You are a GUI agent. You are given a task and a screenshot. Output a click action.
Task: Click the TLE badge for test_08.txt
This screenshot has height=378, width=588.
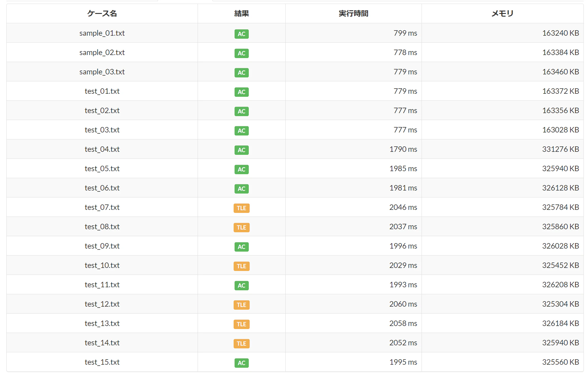click(x=241, y=227)
